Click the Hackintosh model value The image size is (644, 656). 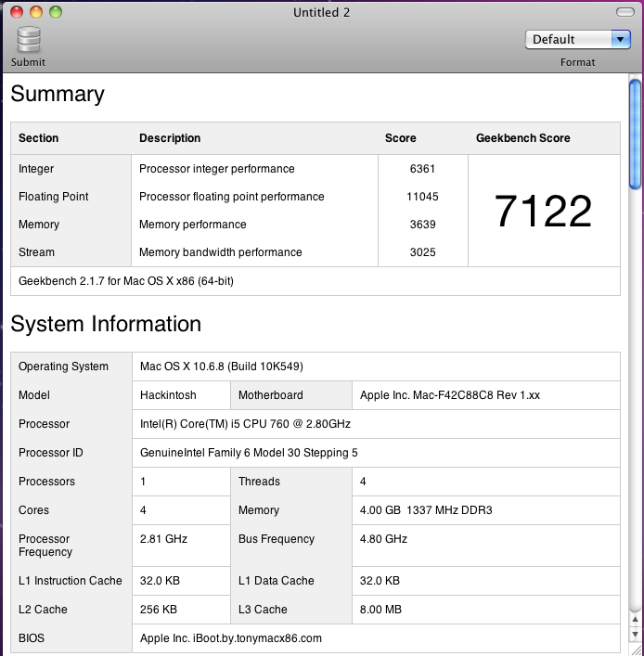168,395
